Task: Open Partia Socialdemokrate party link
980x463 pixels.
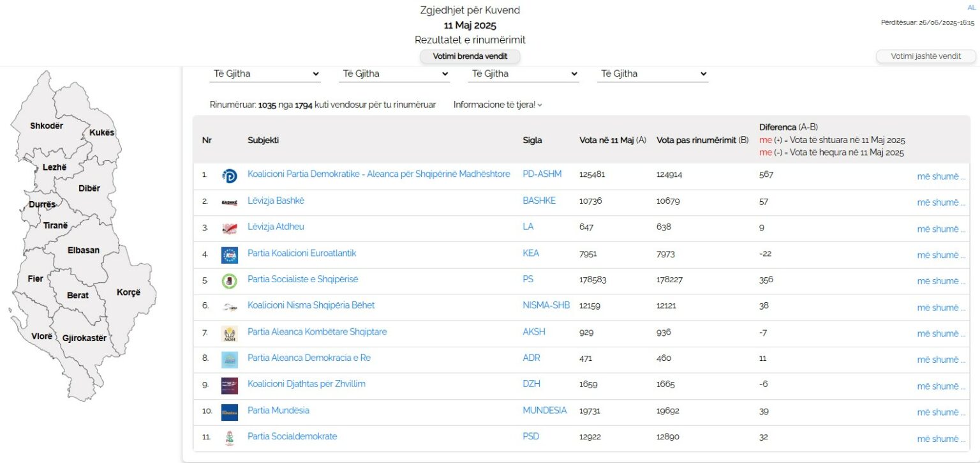Action: coord(292,437)
